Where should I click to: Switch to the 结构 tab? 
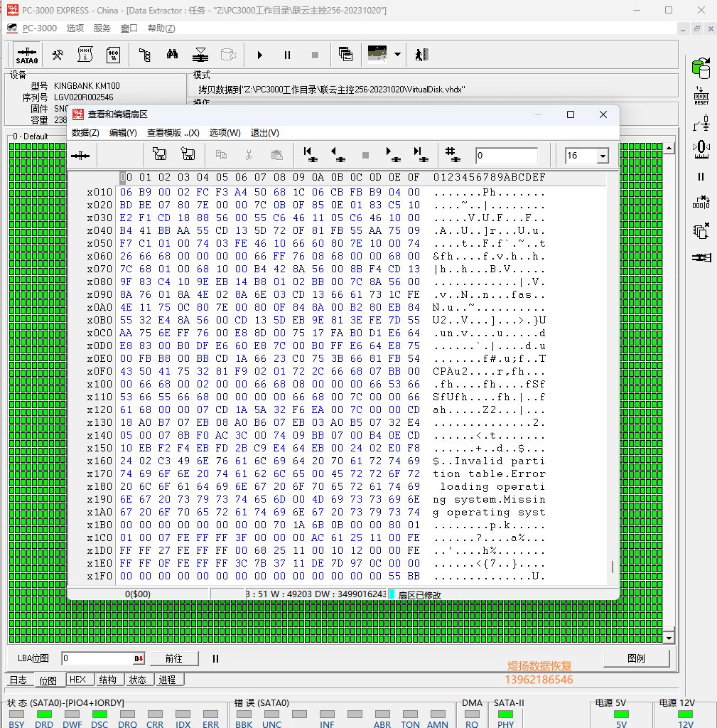click(108, 680)
